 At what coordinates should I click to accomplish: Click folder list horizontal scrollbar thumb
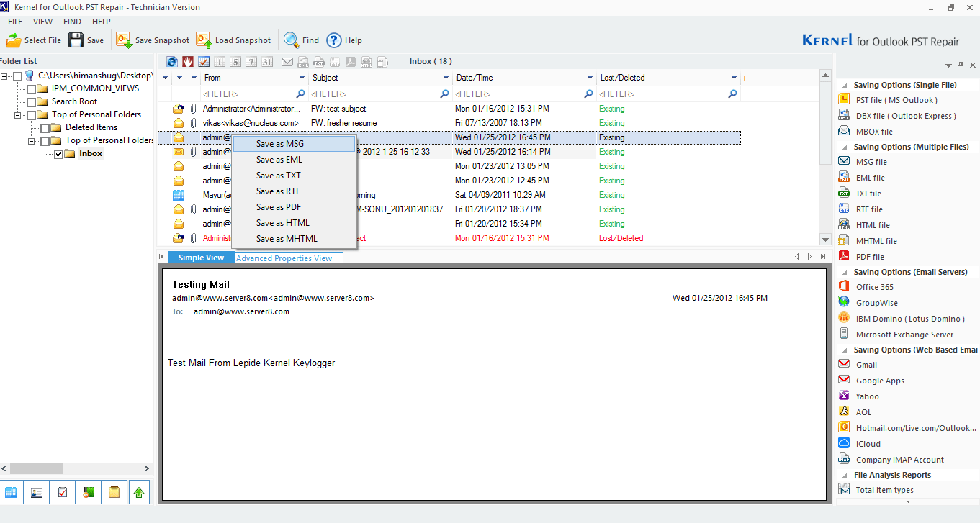tap(37, 468)
